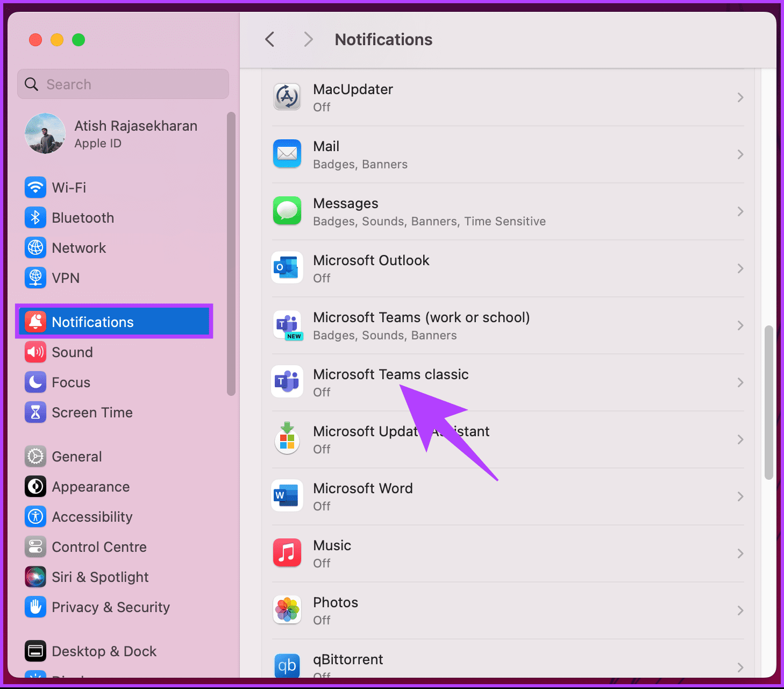Click the Search field

(x=124, y=84)
